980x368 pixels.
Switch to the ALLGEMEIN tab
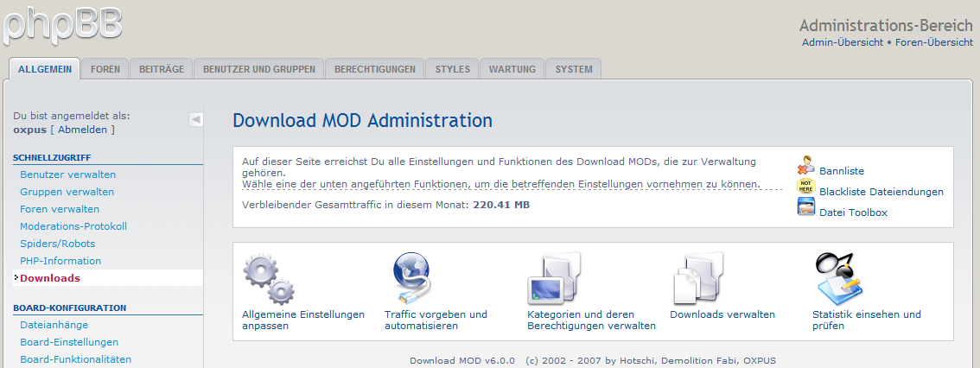click(45, 69)
